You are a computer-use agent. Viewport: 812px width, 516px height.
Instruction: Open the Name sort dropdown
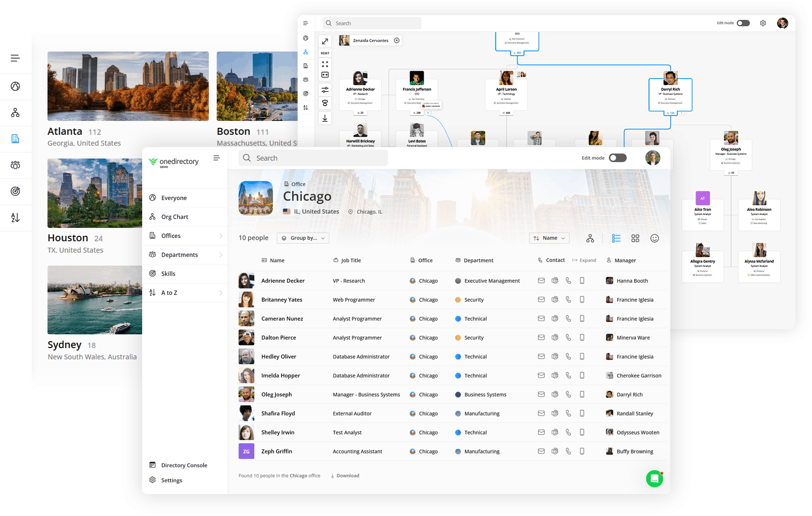coord(549,238)
